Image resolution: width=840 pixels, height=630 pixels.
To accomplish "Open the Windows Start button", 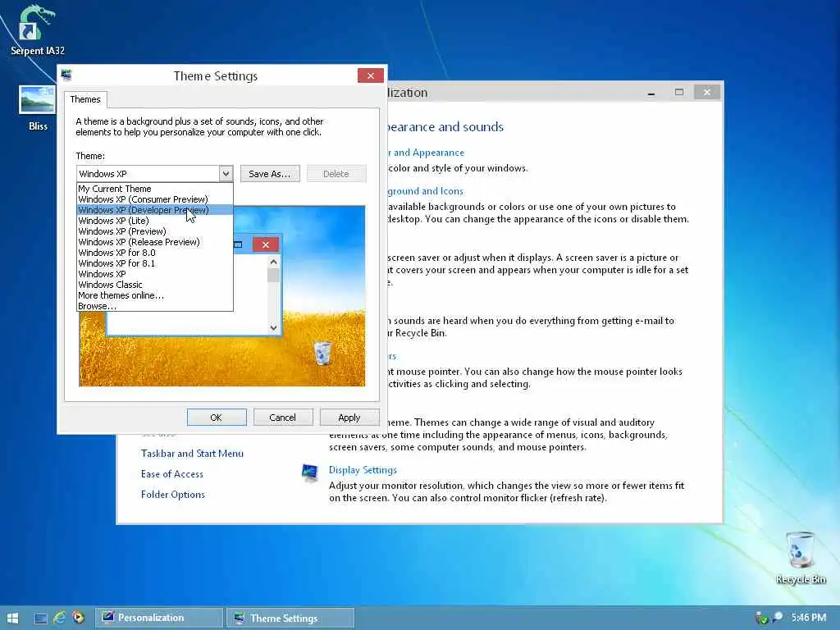I will (x=12, y=618).
